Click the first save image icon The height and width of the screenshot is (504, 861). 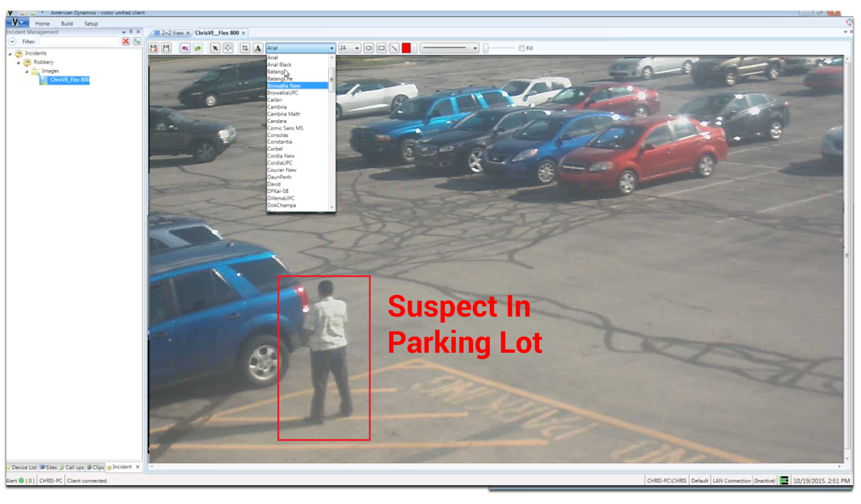[154, 48]
